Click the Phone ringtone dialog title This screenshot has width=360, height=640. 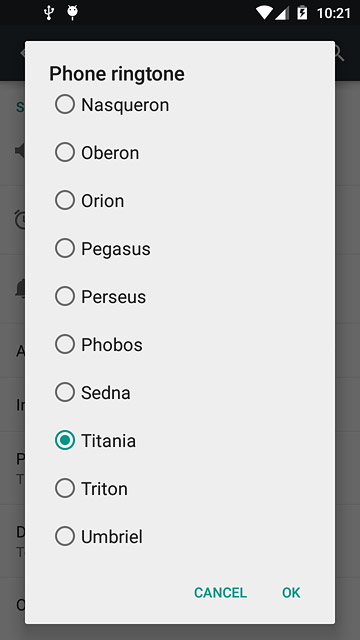tap(117, 74)
